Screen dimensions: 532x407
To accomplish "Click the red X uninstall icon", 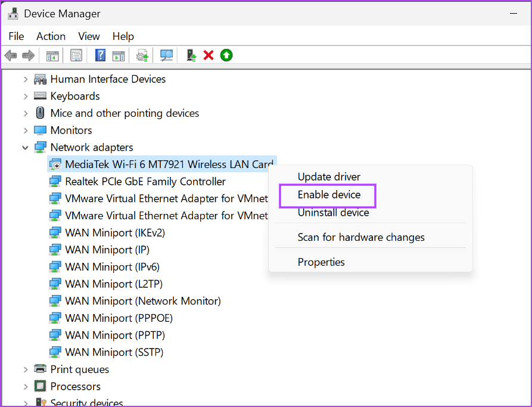I will pos(210,55).
